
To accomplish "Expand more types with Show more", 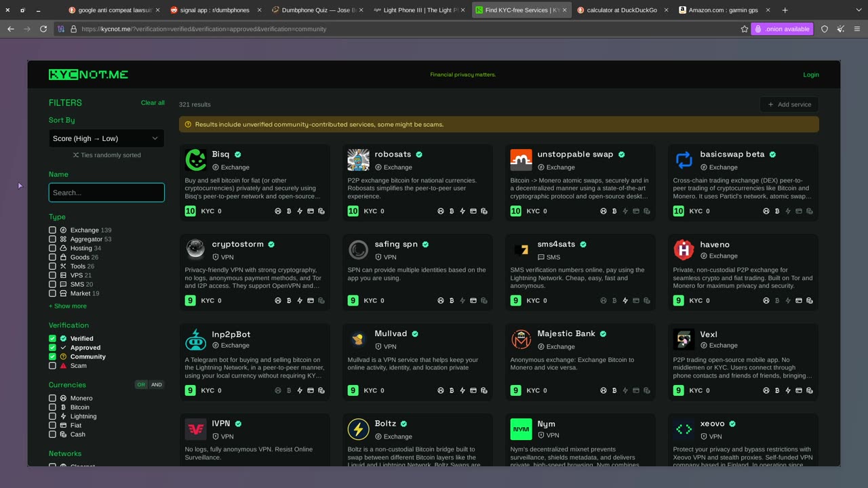I will coord(68,306).
